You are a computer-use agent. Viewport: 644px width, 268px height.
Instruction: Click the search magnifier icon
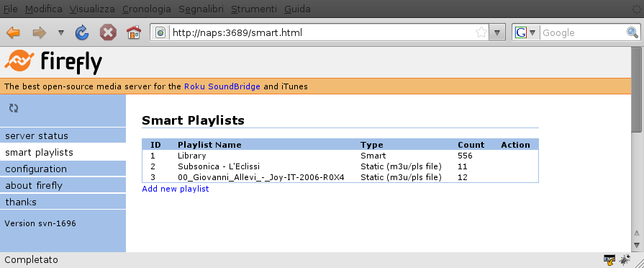click(632, 32)
